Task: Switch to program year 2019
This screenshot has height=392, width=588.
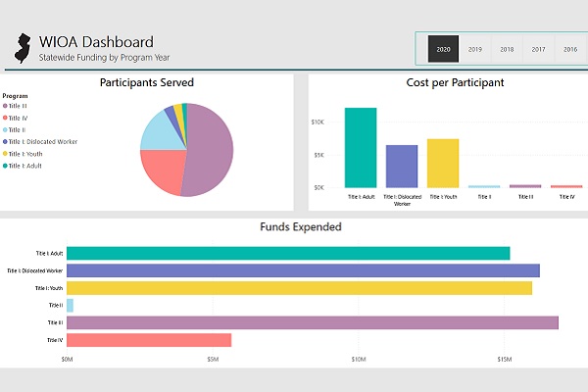Action: coord(474,49)
